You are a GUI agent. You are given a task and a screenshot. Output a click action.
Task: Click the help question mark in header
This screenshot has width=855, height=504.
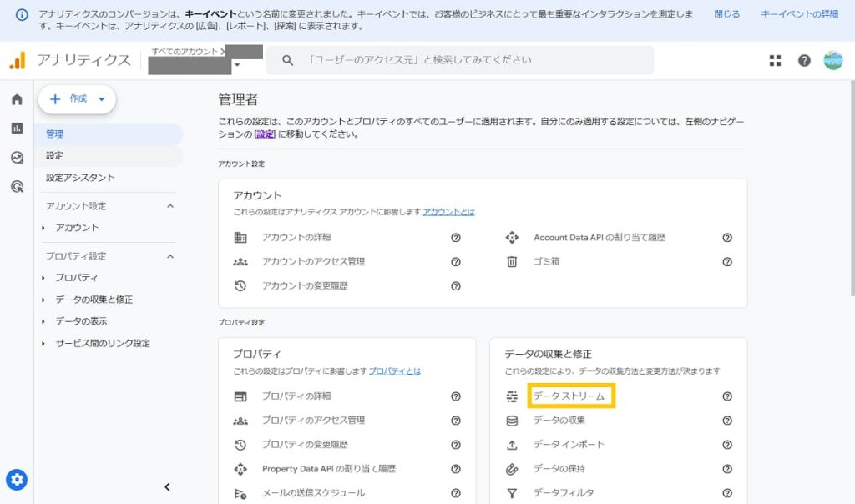(804, 60)
